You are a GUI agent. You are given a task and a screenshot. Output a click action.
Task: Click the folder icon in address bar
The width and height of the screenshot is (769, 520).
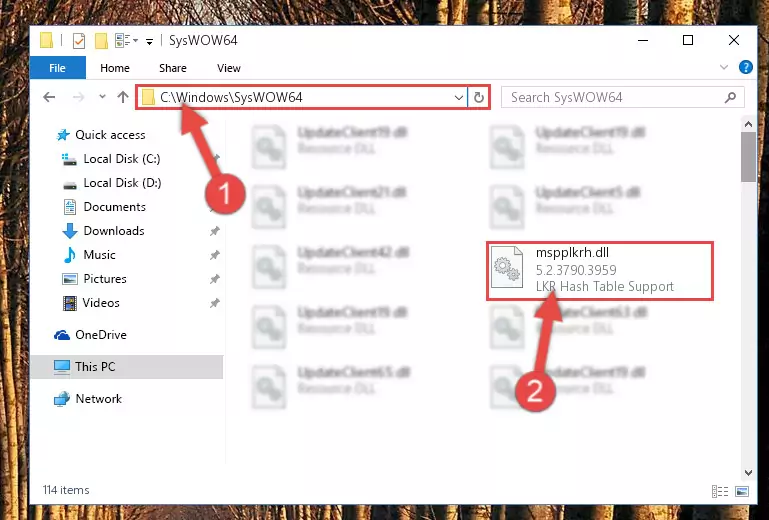148,97
